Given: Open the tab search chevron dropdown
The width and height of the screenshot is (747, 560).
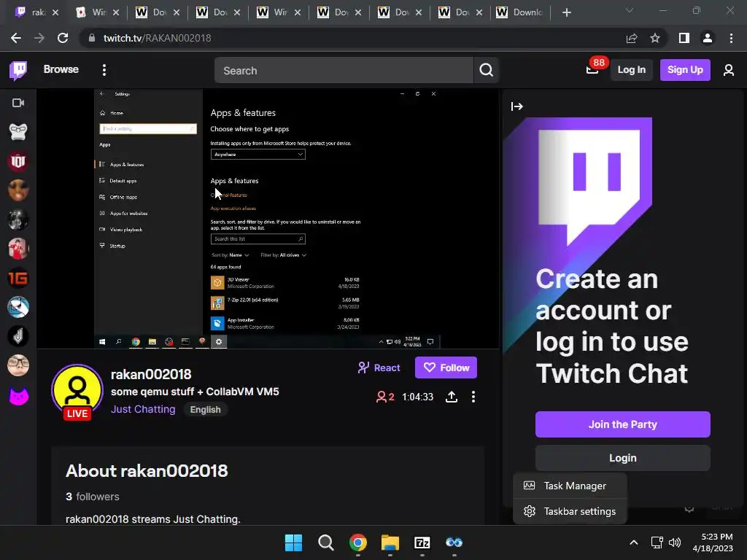Looking at the screenshot, I should click(x=630, y=10).
